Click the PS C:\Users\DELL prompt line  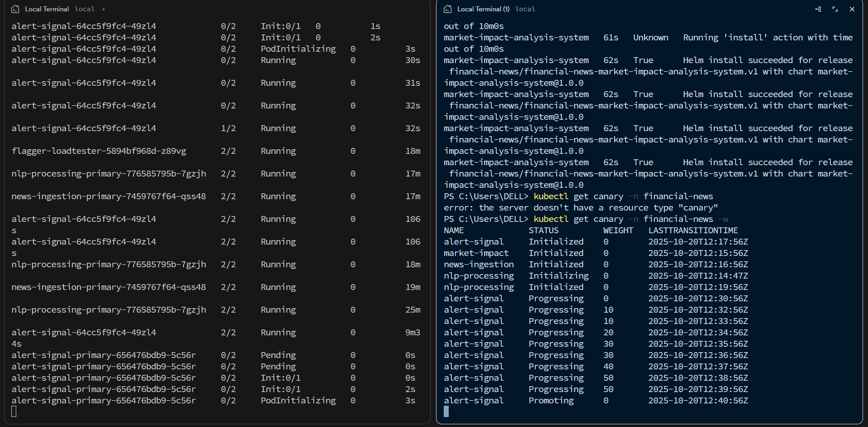tap(485, 196)
